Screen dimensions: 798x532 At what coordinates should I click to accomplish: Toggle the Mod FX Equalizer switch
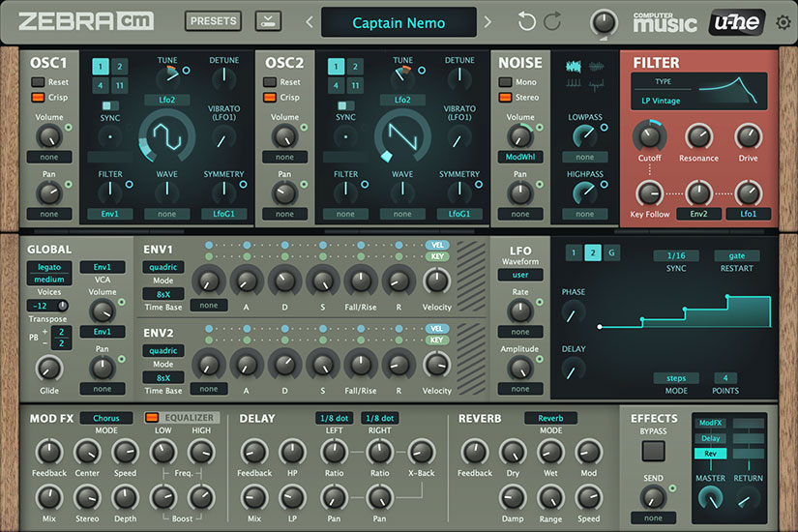click(x=151, y=418)
